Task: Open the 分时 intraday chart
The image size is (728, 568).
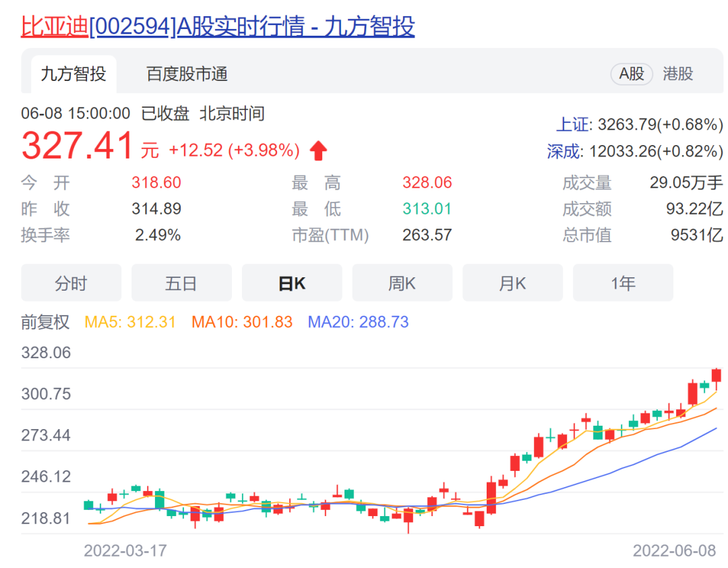Action: 71,283
